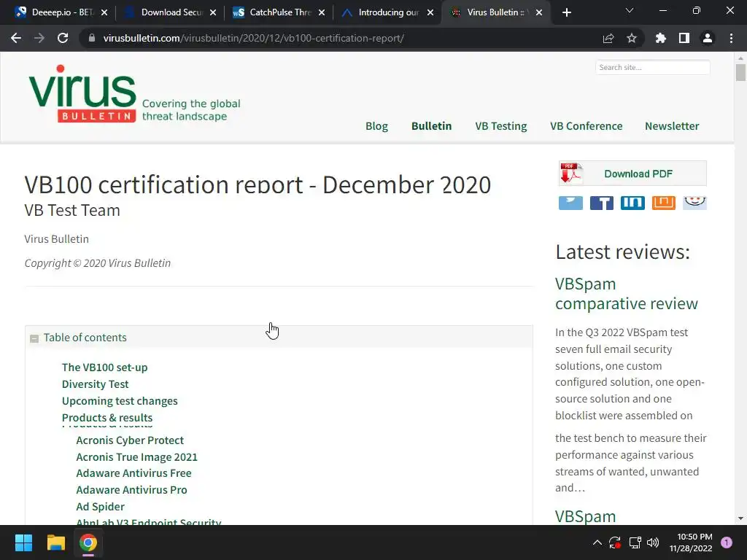The height and width of the screenshot is (560, 747).
Task: Click the Chrome taskbar icon
Action: 88,542
